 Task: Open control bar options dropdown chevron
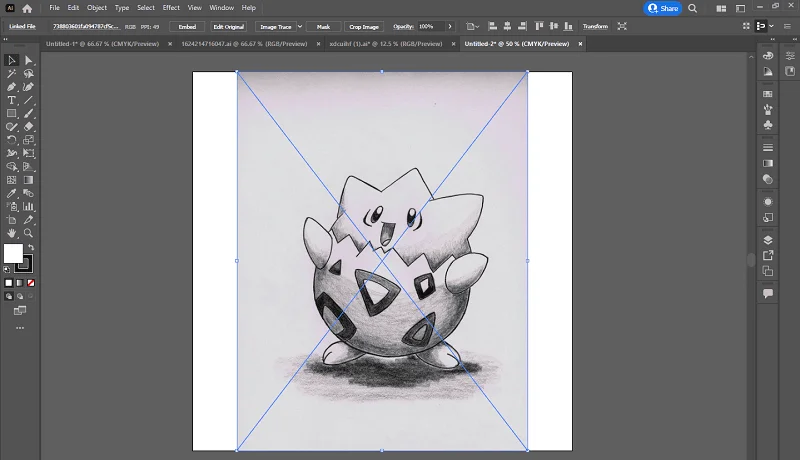click(771, 26)
